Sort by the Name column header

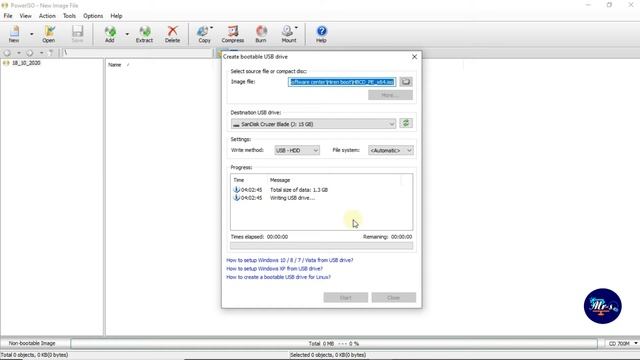(x=115, y=65)
